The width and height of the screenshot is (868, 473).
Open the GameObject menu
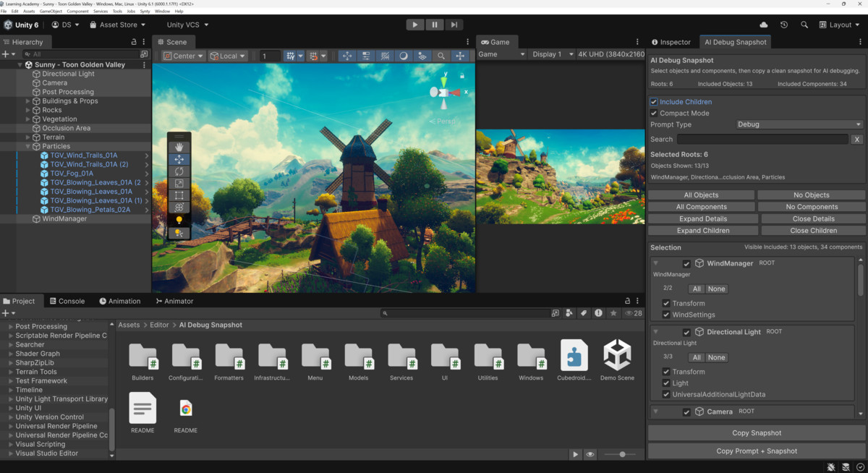point(51,12)
